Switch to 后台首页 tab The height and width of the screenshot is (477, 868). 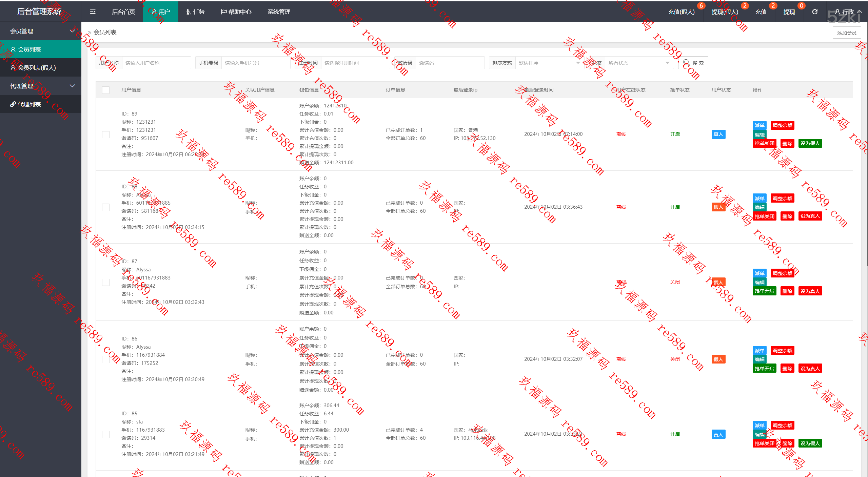pyautogui.click(x=123, y=12)
